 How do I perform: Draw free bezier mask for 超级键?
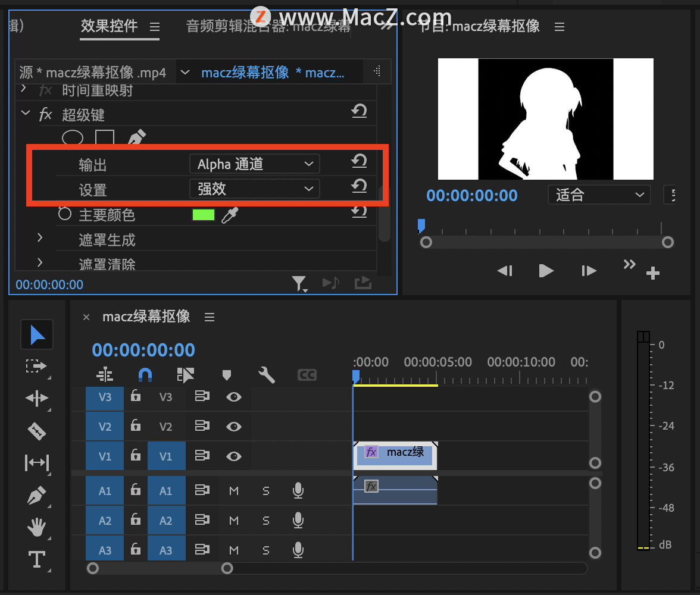[137, 137]
